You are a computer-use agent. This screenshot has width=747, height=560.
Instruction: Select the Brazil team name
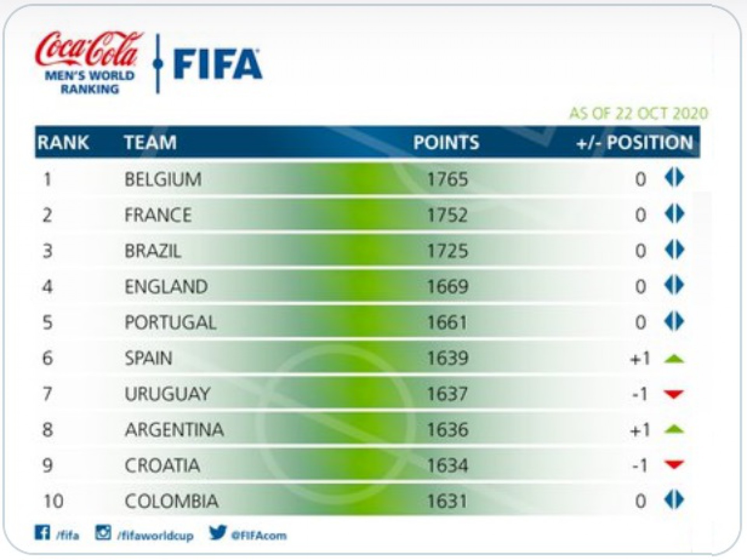coord(153,251)
